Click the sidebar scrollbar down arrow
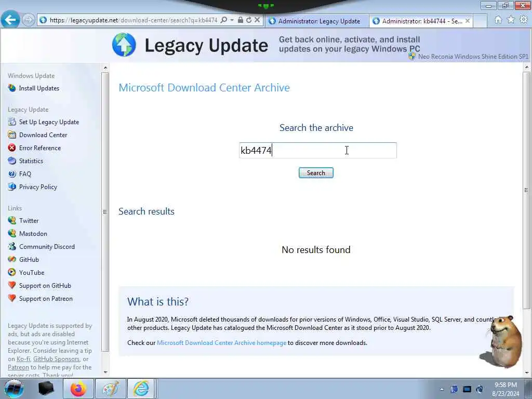Screen dimensions: 532x399 point(105,372)
